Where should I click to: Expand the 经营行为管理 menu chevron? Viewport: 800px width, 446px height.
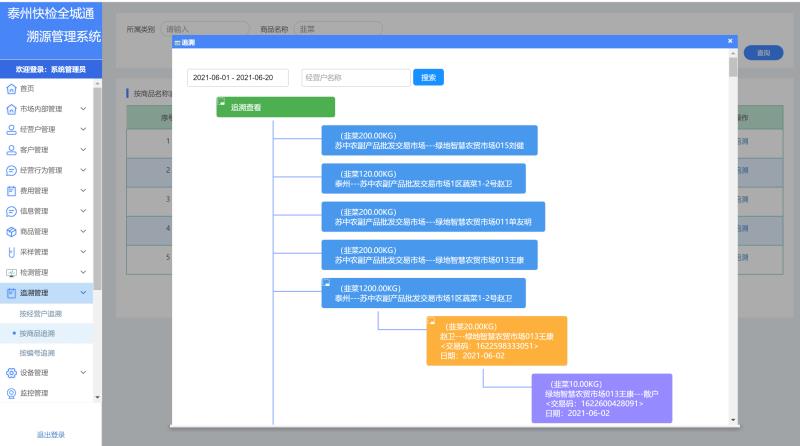83,170
